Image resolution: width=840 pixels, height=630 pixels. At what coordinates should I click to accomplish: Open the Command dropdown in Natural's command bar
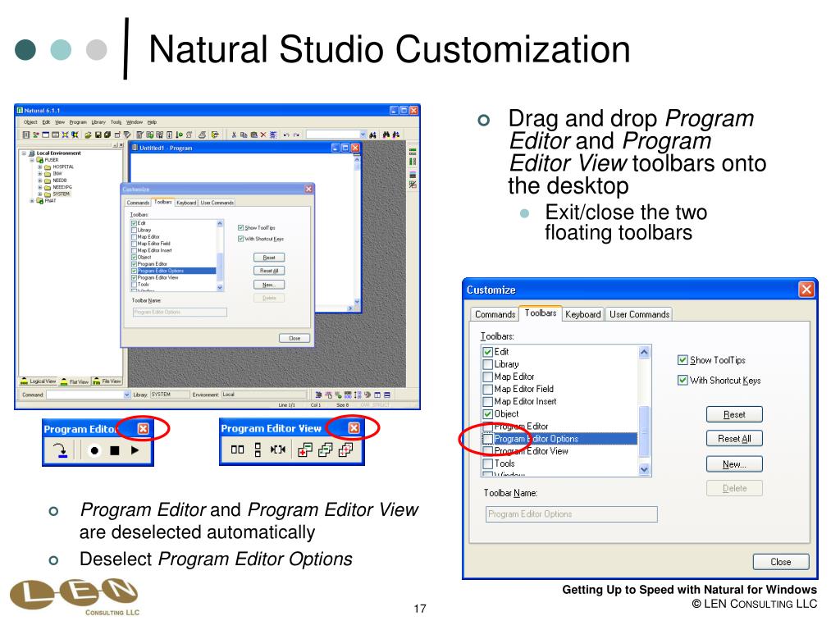click(127, 395)
